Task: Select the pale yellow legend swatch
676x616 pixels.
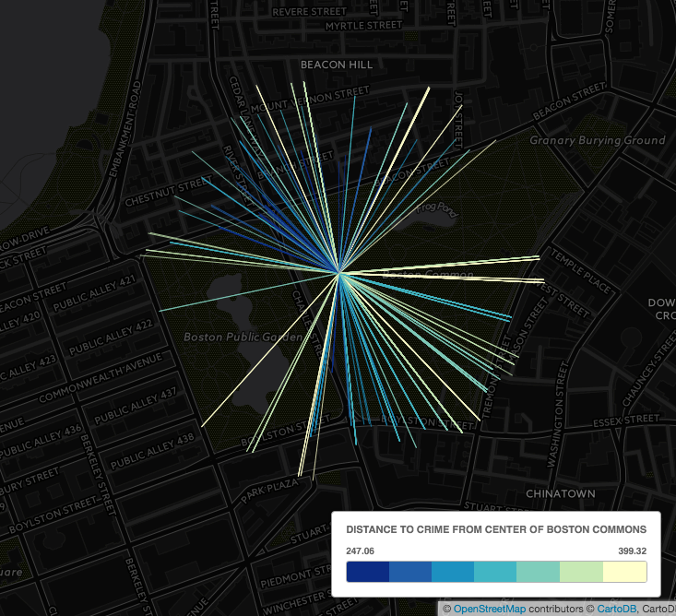Action: [624, 572]
